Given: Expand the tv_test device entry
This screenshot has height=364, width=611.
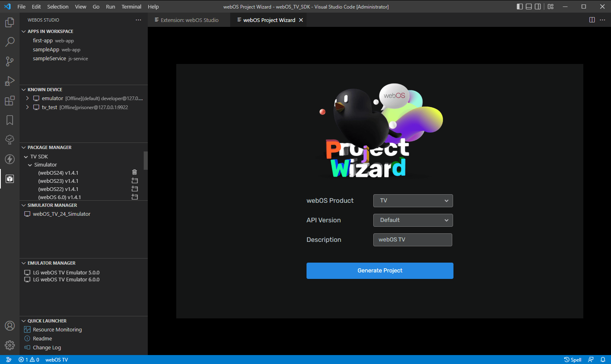Looking at the screenshot, I should click(27, 107).
